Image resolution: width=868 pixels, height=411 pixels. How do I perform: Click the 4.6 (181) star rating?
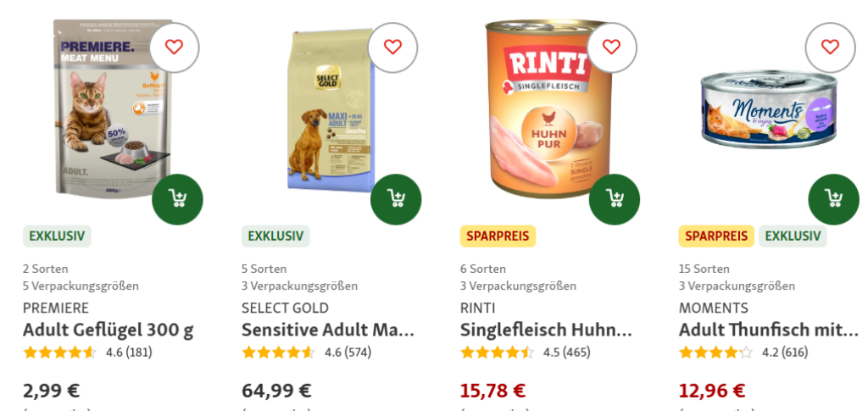(87, 353)
